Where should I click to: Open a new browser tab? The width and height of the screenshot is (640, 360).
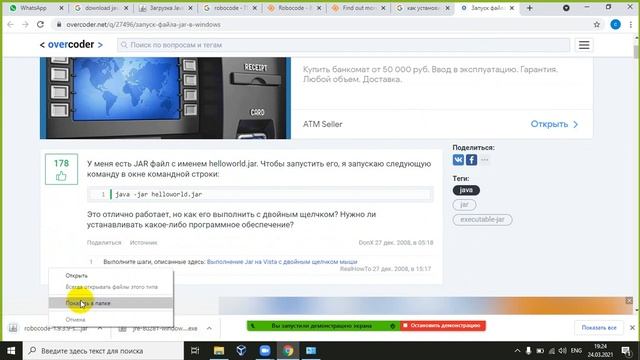tap(529, 8)
